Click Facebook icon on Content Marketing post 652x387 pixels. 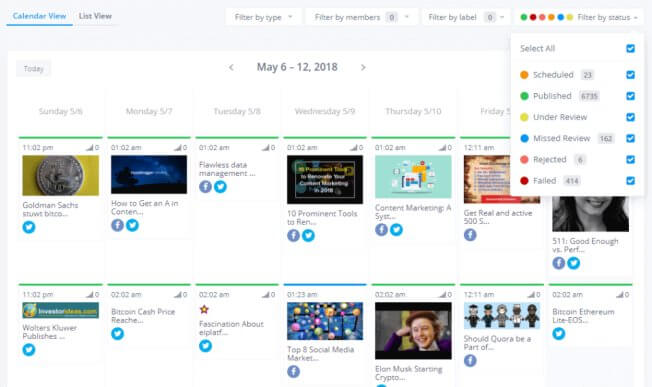tap(381, 229)
